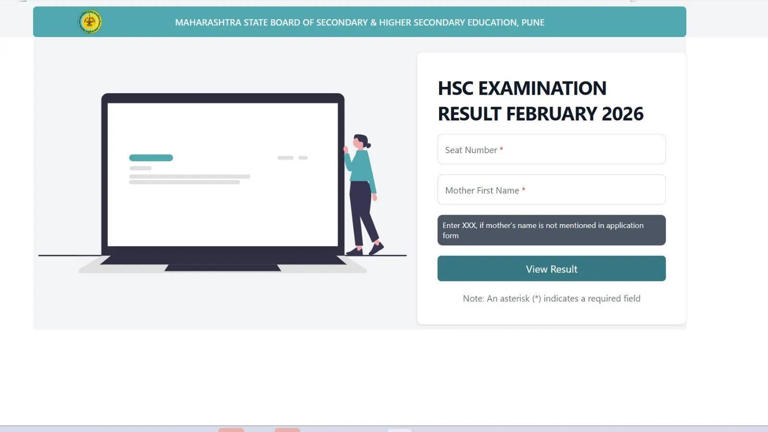This screenshot has height=432, width=768.
Task: Submit the form with View Result
Action: point(552,268)
